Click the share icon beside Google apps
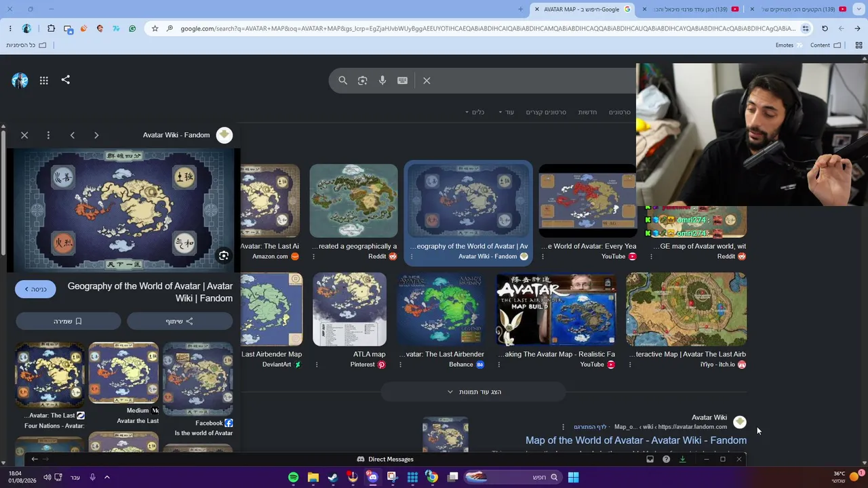Image resolution: width=868 pixels, height=488 pixels. point(66,80)
